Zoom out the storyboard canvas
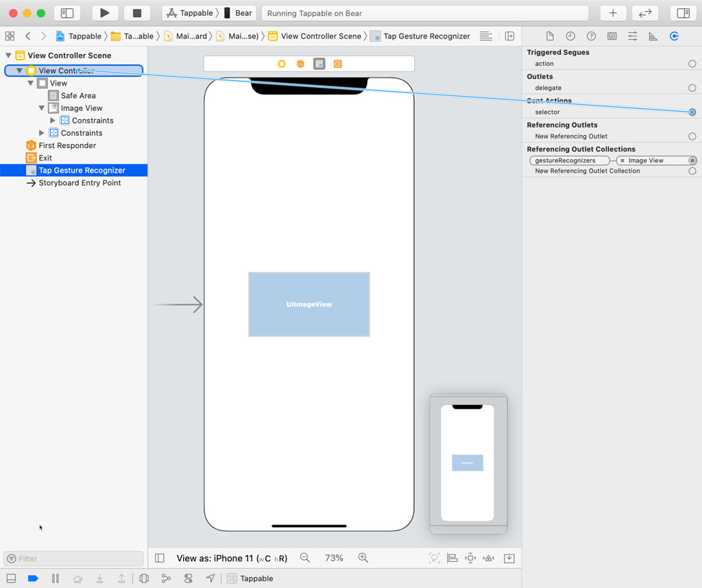702x588 pixels. click(305, 558)
